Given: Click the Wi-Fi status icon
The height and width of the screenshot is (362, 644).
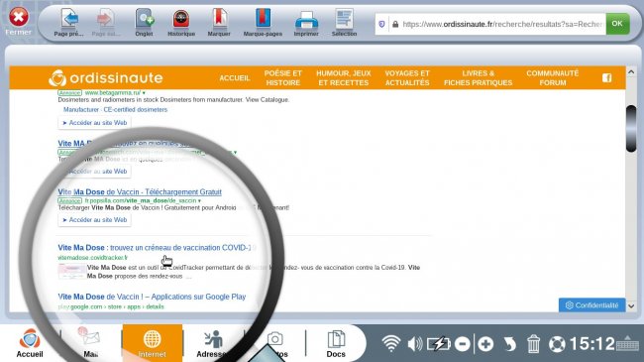Looking at the screenshot, I should 391,343.
